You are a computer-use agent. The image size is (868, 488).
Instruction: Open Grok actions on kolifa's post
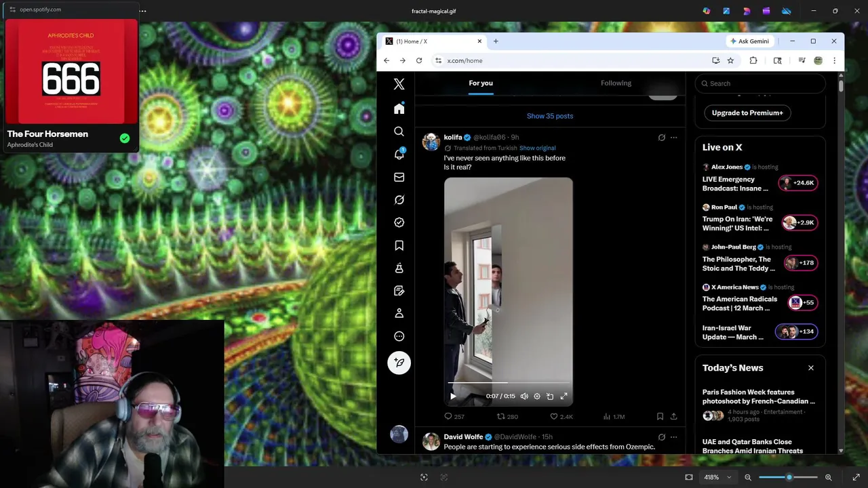(662, 138)
